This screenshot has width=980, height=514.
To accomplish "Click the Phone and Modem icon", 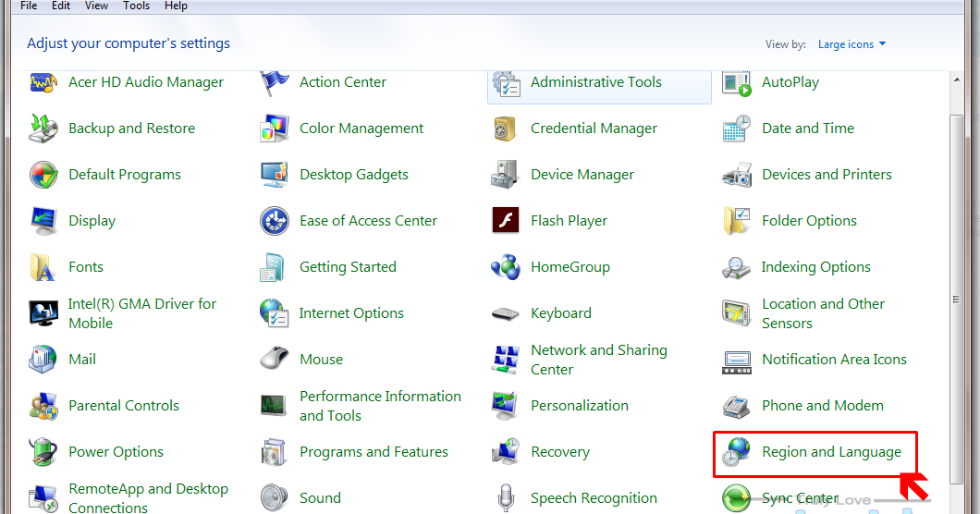I will 736,407.
